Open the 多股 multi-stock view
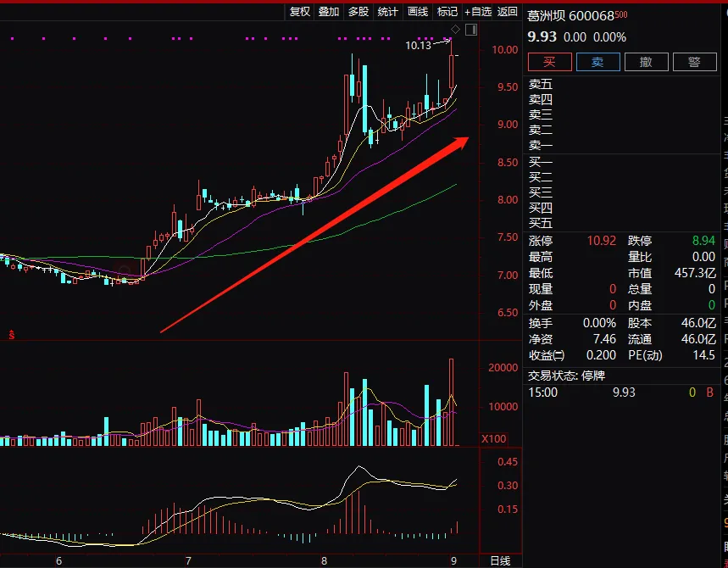This screenshot has height=568, width=728. [358, 11]
